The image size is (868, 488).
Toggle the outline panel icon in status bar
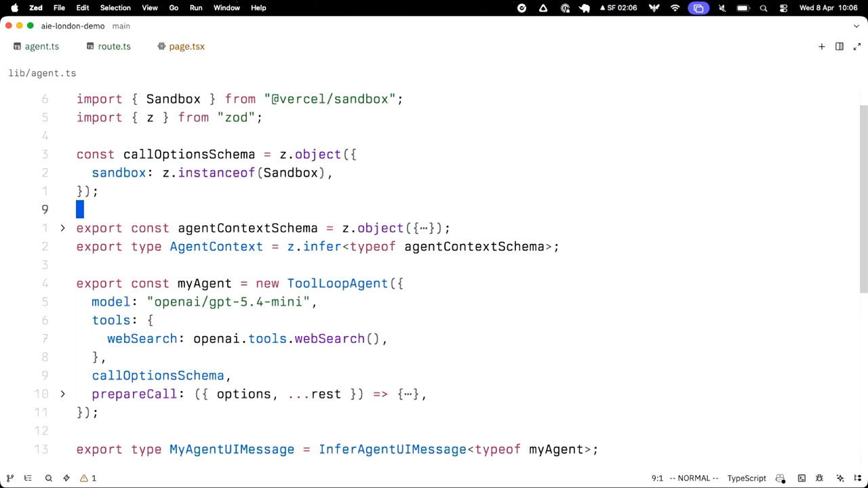pyautogui.click(x=28, y=478)
